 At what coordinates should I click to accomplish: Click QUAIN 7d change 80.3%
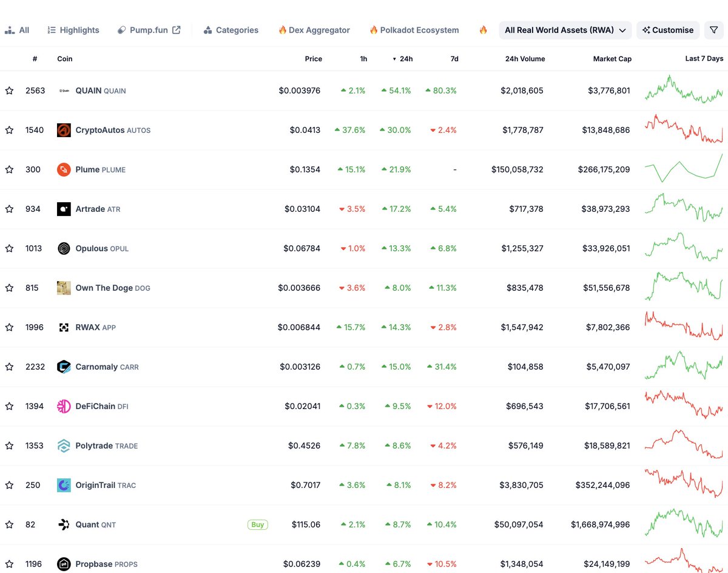pos(441,90)
